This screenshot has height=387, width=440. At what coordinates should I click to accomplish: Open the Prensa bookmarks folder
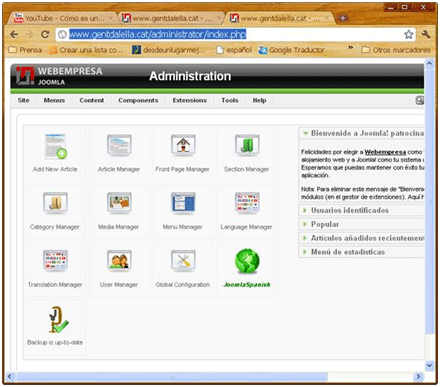(x=26, y=50)
